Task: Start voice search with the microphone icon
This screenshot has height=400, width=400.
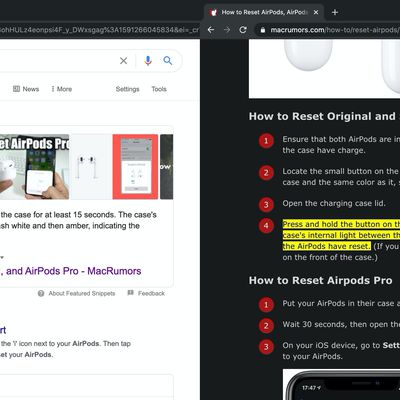Action: [148, 61]
